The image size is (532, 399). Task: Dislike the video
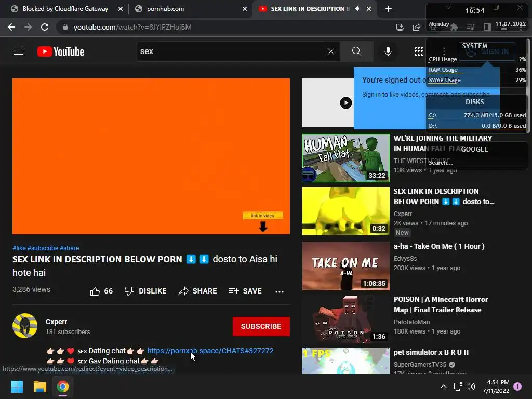coord(145,291)
